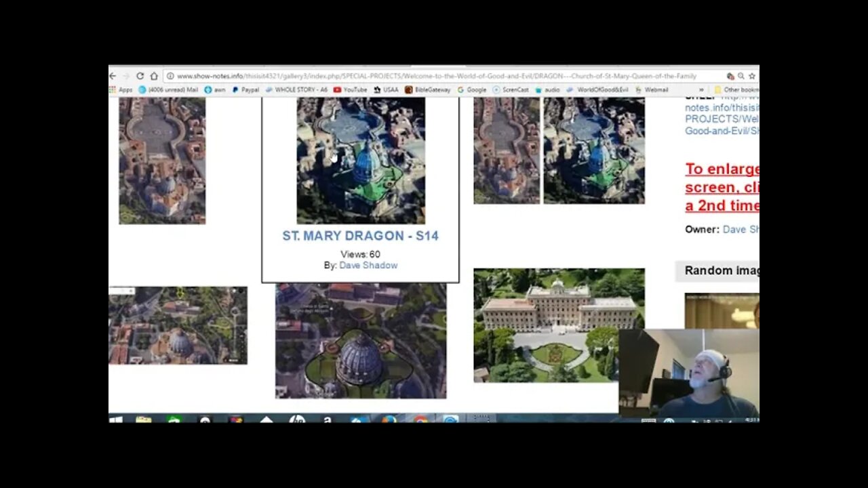Click the browser back arrow
The width and height of the screenshot is (868, 488).
click(x=113, y=76)
